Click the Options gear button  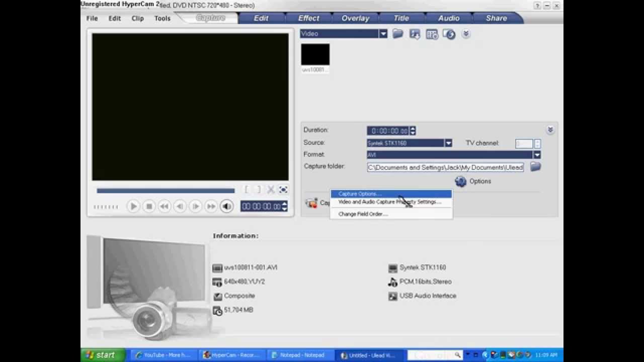coord(472,182)
